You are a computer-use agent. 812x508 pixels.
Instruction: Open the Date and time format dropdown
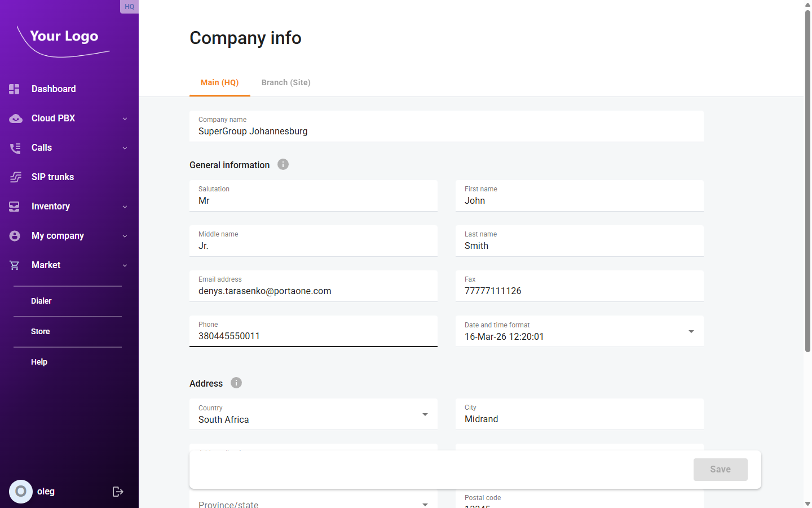coord(691,331)
